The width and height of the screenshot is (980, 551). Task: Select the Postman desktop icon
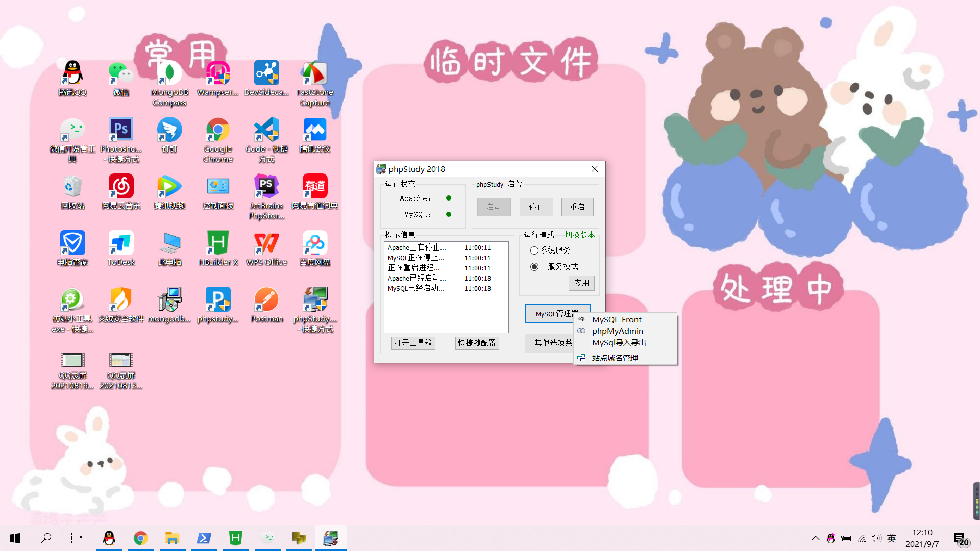pyautogui.click(x=266, y=306)
